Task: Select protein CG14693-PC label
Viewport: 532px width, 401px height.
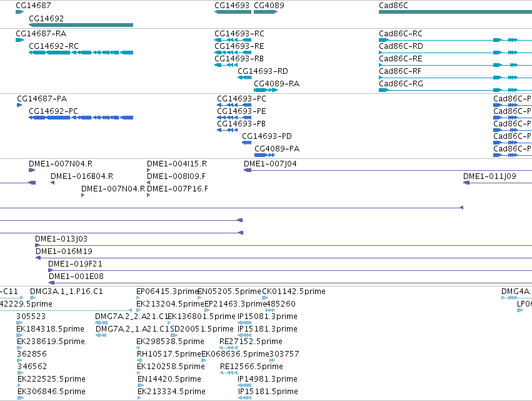Action: click(x=241, y=99)
